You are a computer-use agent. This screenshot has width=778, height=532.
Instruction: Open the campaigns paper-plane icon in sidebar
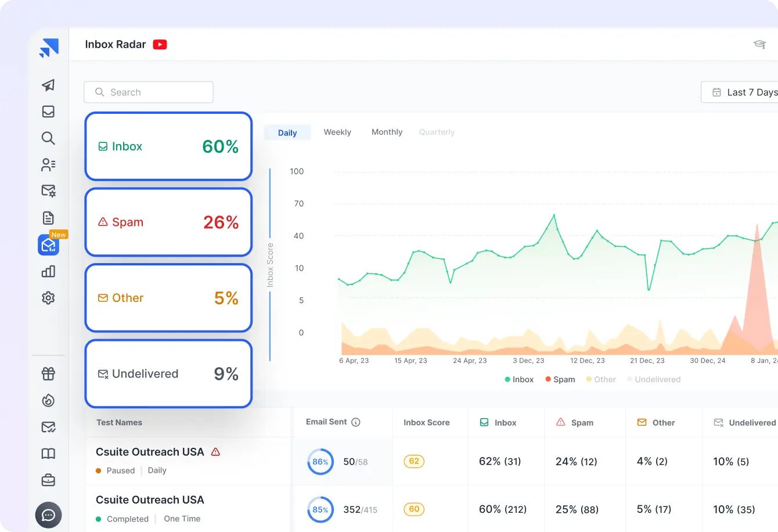point(48,85)
